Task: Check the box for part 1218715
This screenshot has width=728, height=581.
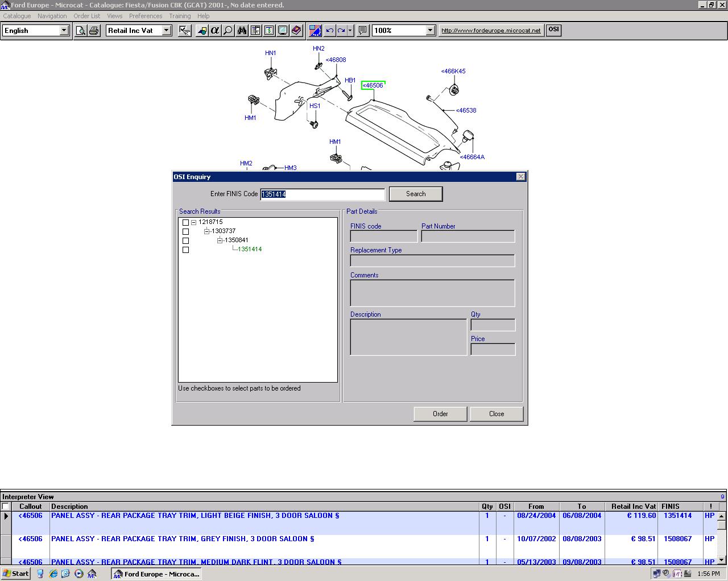Action: (x=185, y=222)
